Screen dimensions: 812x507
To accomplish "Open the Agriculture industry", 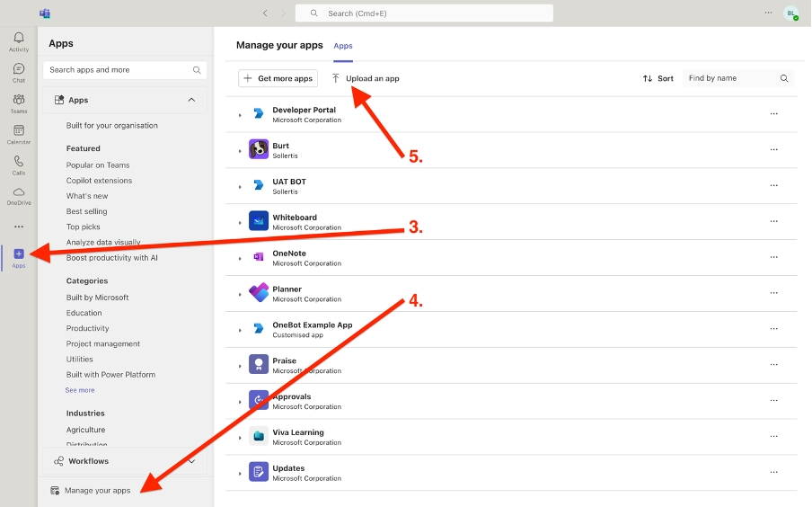I will pyautogui.click(x=85, y=429).
